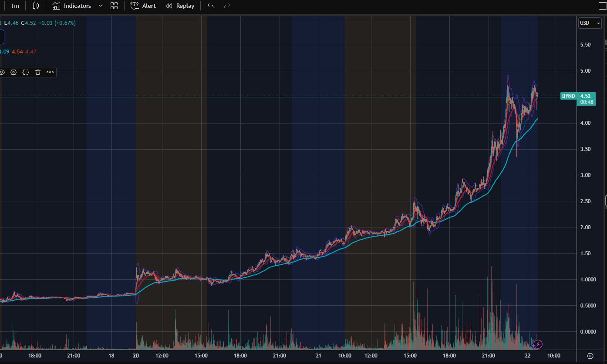Click the red 4.47 indicator value

coord(31,52)
